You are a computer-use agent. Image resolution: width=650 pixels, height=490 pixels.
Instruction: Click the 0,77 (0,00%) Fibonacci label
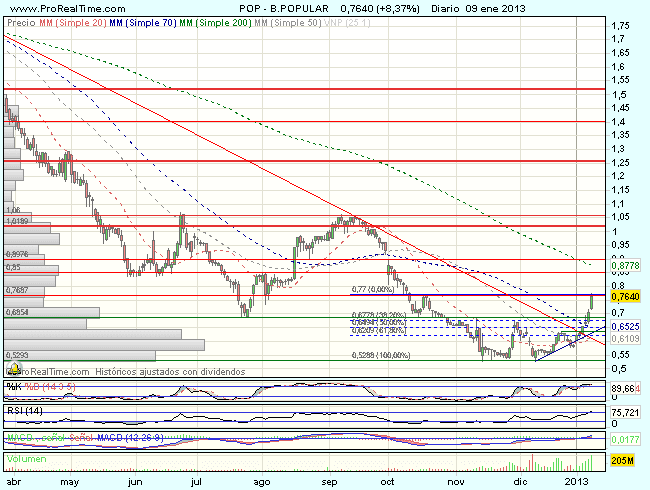pos(373,289)
